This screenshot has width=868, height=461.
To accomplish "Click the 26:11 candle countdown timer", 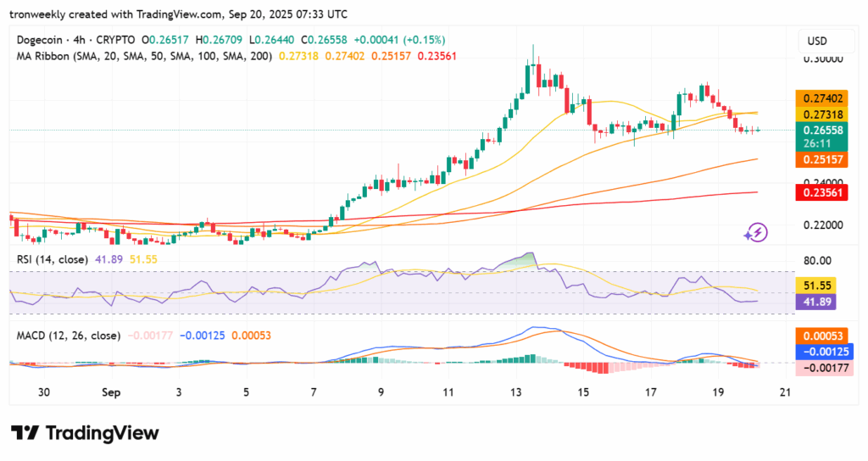I will click(817, 144).
